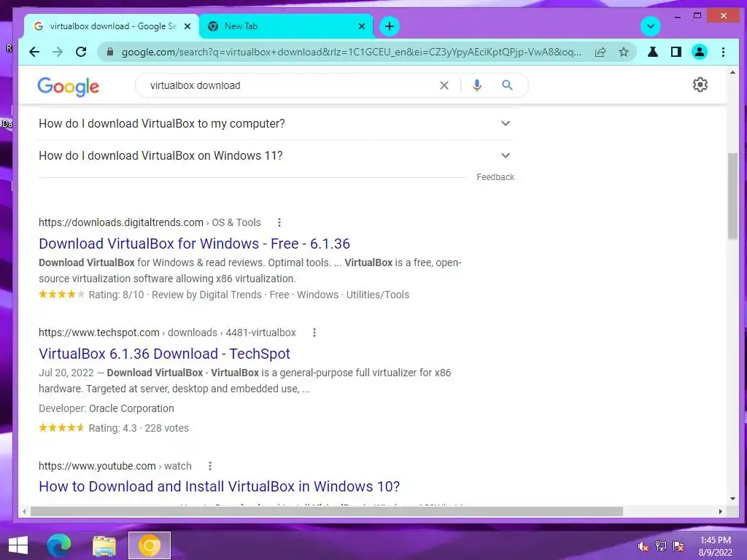
Task: Open 'How to Download and Install VirtualBox' link
Action: coord(219,486)
